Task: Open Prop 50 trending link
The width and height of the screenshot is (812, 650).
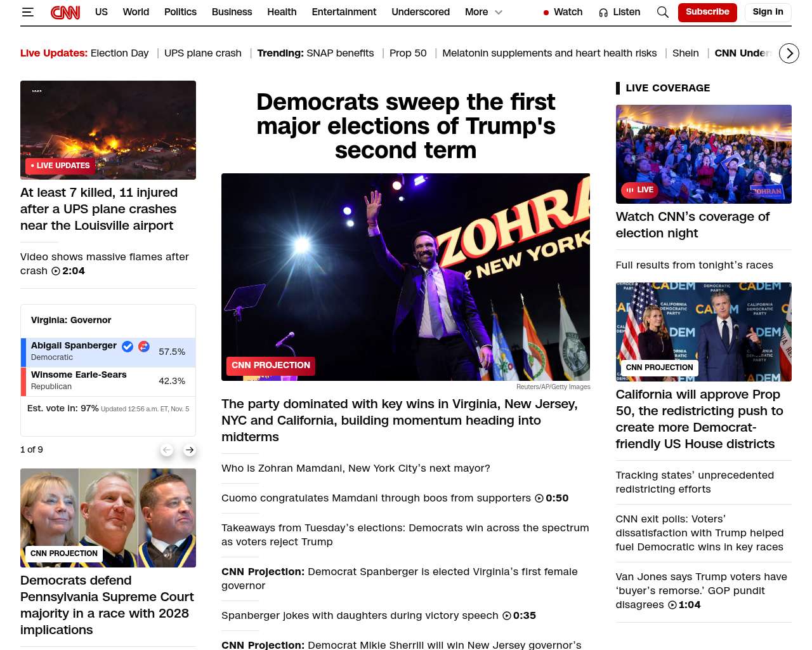Action: [408, 53]
